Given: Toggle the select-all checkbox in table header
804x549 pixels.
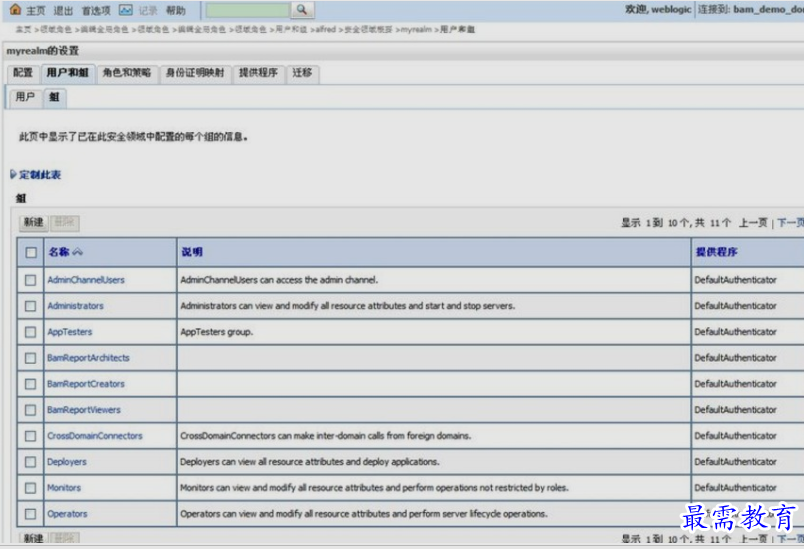Looking at the screenshot, I should coord(31,252).
